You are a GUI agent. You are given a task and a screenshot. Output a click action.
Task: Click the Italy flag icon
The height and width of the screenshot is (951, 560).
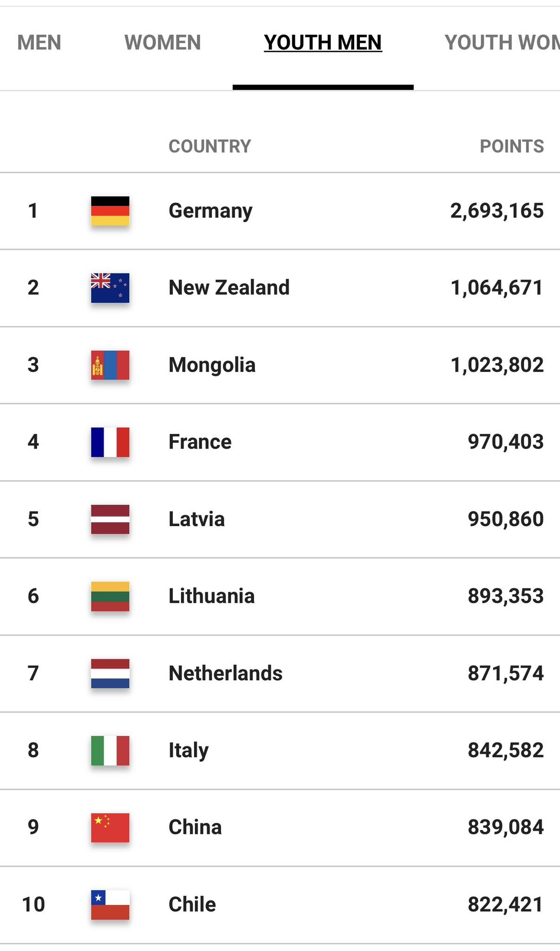tap(110, 750)
